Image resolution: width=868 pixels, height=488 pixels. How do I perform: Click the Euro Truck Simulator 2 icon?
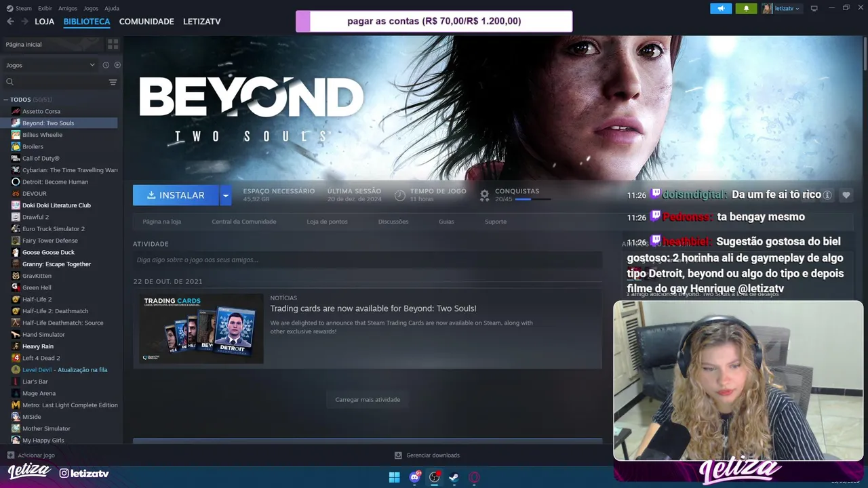[x=16, y=228]
